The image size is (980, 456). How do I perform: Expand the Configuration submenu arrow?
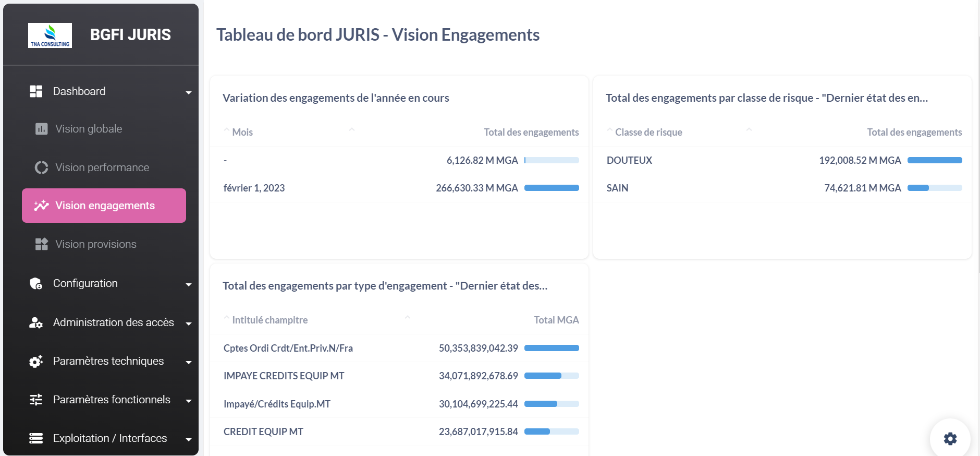(x=189, y=284)
